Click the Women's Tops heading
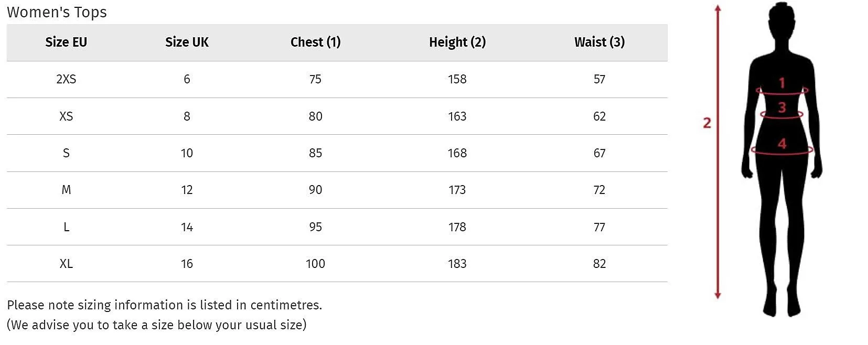 [x=57, y=12]
